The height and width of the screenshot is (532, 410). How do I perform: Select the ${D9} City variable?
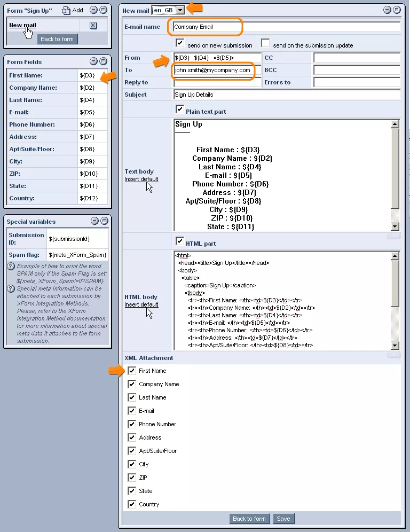(x=87, y=161)
